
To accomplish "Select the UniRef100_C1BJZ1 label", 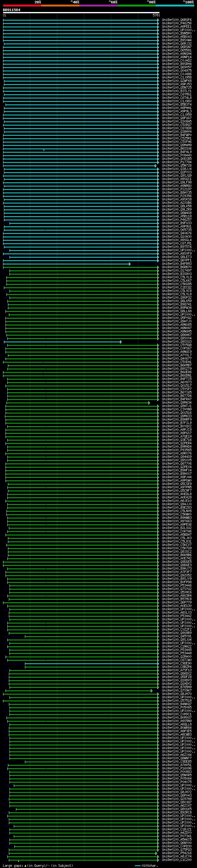I will [x=177, y=830].
